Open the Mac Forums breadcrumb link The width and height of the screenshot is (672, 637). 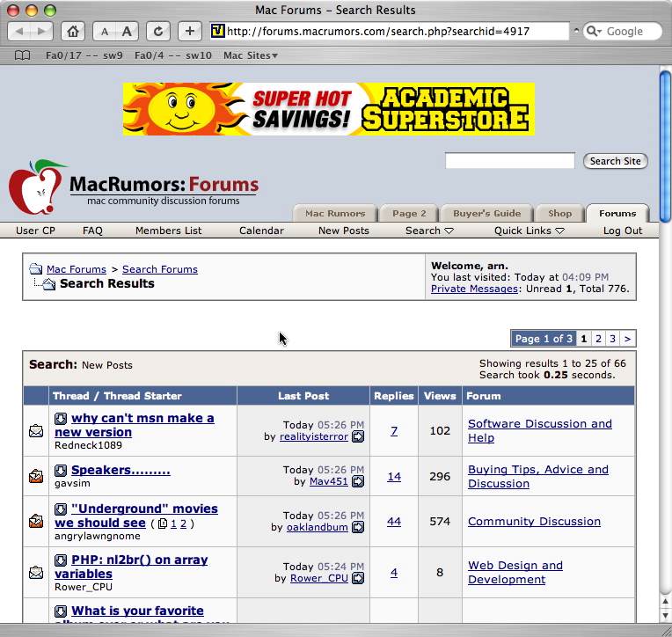pyautogui.click(x=77, y=269)
